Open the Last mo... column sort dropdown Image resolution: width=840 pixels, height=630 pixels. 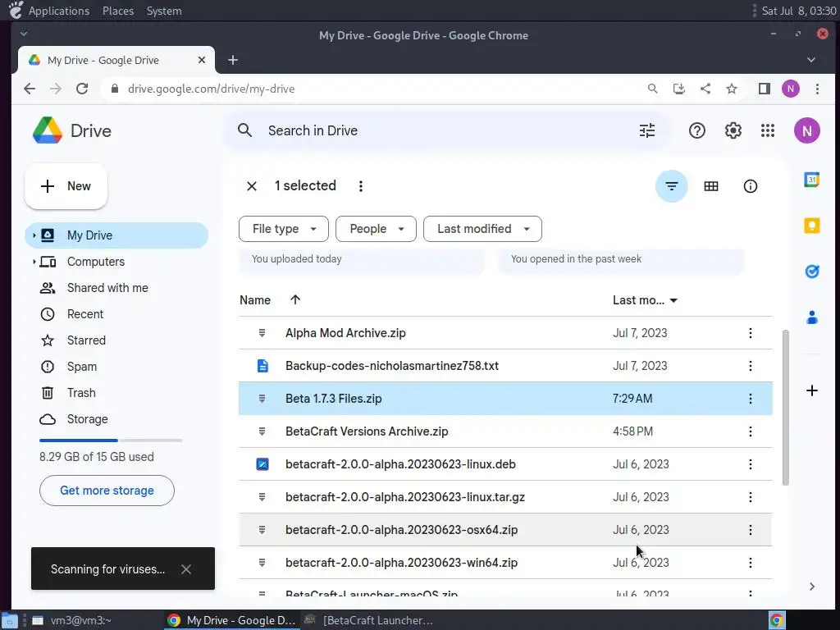673,300
